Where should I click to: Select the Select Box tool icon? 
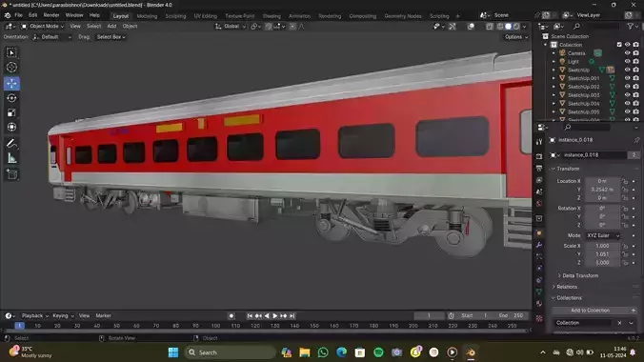pyautogui.click(x=11, y=52)
